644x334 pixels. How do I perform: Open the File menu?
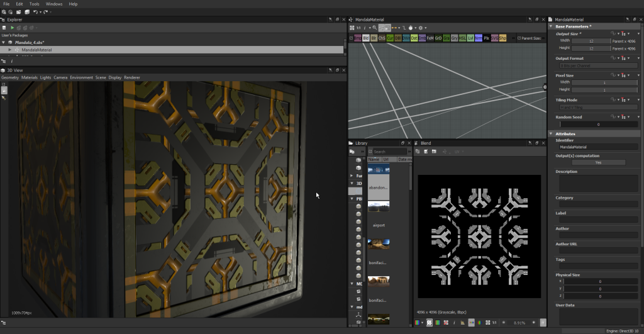coord(6,4)
